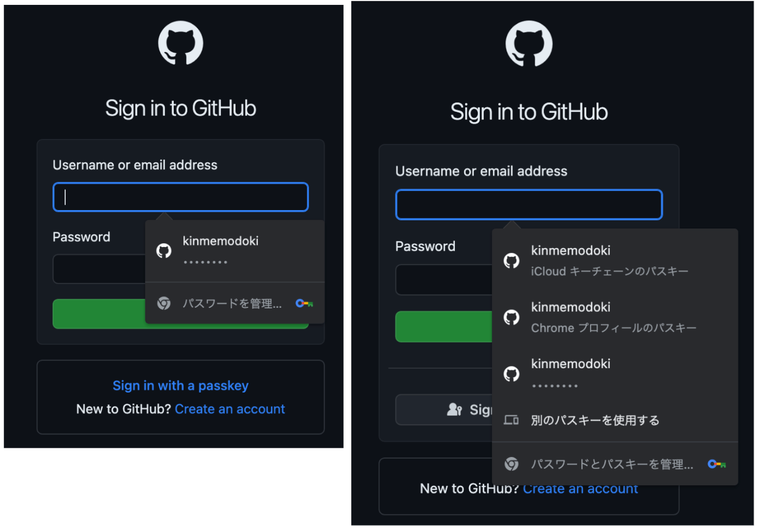Click the GitHub icon beside the kinmemodoki password suggestion in the left popup
Viewport: 760px width, 532px height.
point(164,251)
